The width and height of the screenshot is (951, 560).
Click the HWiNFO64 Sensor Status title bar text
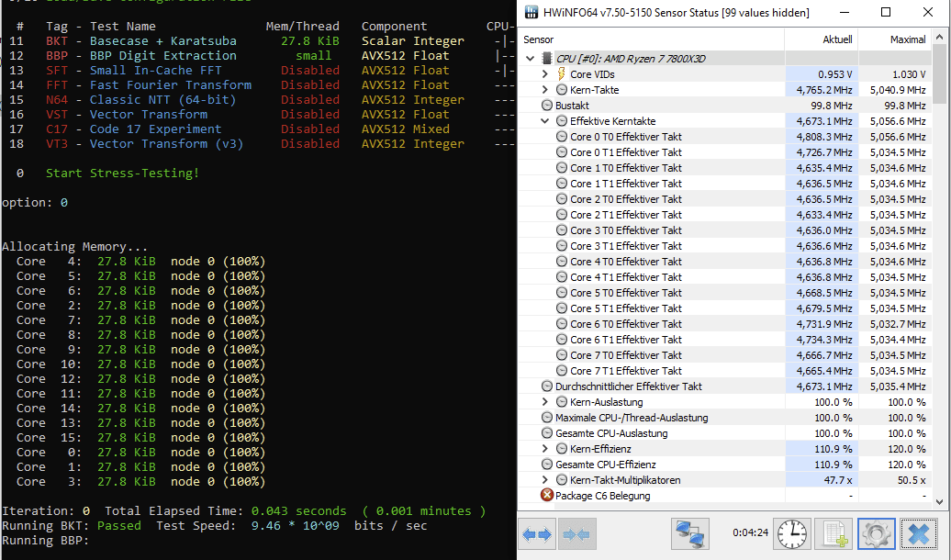click(x=676, y=12)
